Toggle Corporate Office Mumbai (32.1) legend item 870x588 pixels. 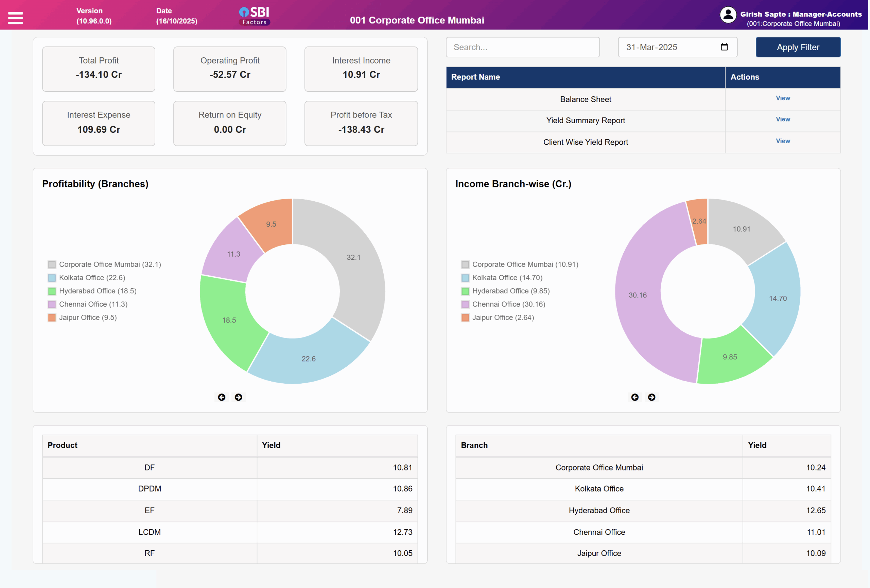tap(110, 264)
